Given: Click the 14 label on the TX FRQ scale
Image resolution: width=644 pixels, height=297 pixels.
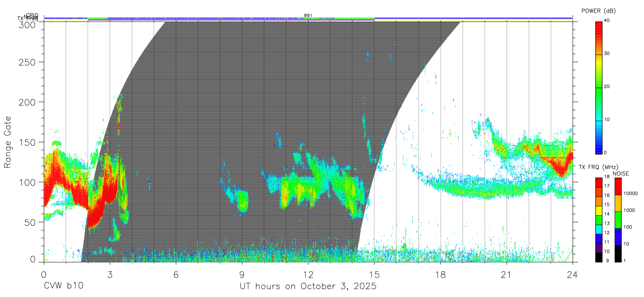Looking at the screenshot, I should click(x=606, y=214).
